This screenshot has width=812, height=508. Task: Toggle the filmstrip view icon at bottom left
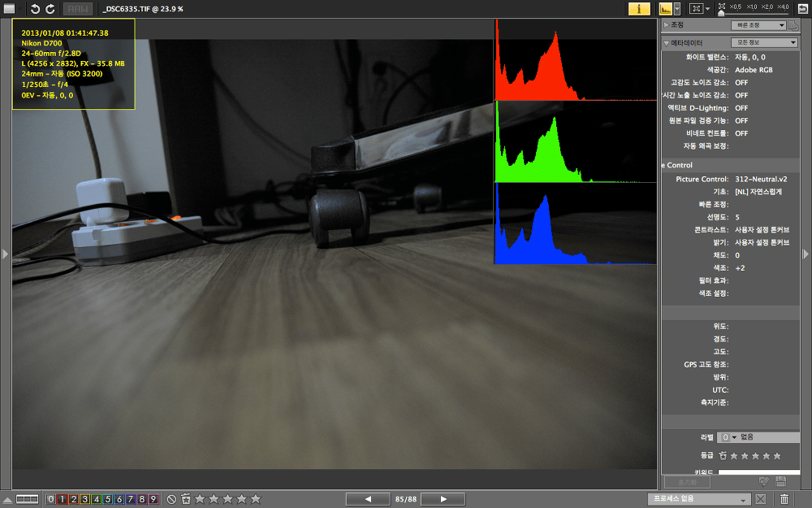(27, 499)
